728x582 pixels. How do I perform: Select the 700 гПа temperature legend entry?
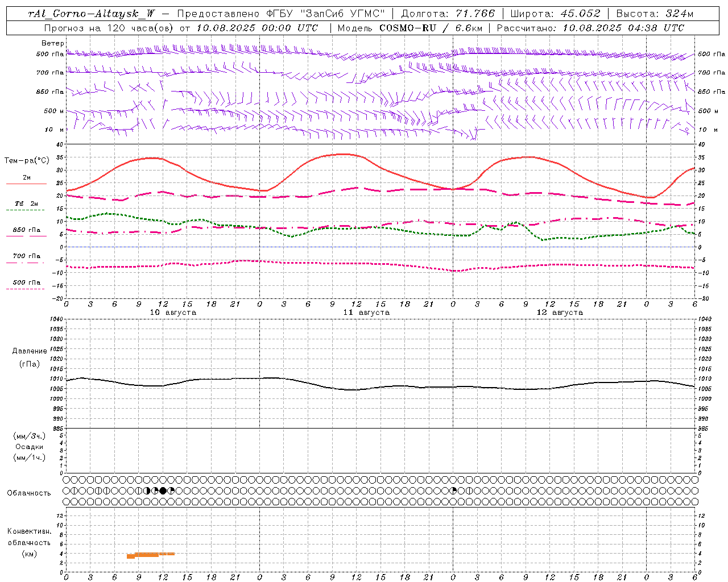26,258
